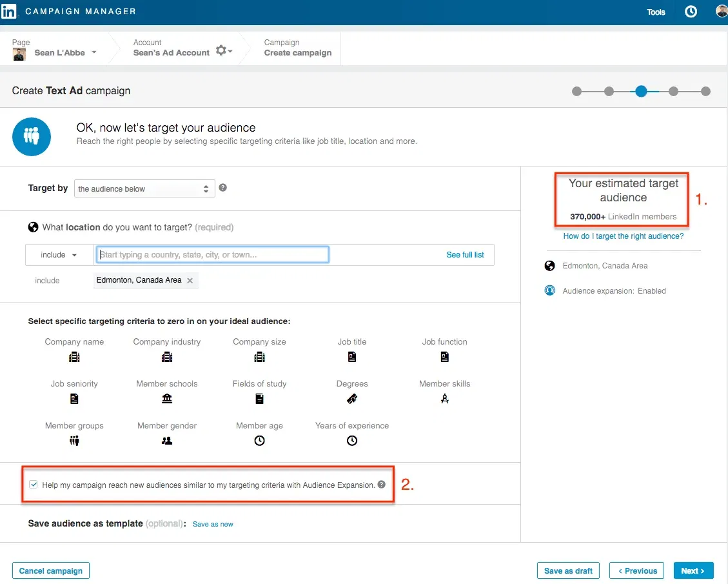Open the Tools menu
The width and height of the screenshot is (728, 584).
click(656, 12)
